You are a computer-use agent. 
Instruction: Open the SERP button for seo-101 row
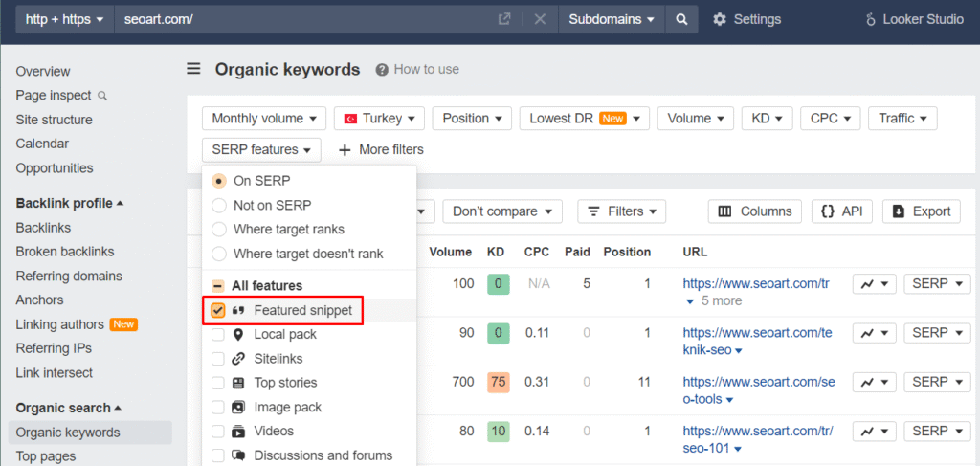click(x=938, y=431)
